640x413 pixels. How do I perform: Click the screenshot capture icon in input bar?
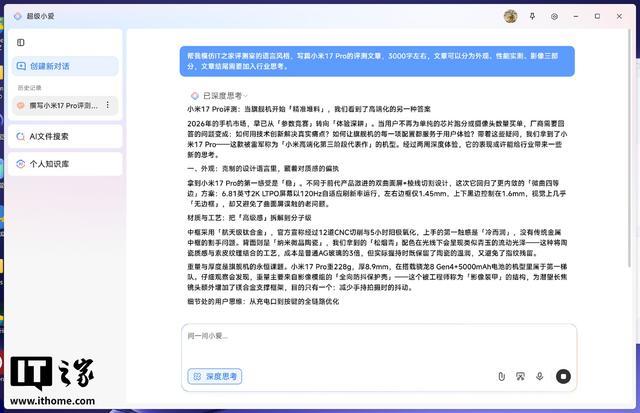click(x=520, y=376)
